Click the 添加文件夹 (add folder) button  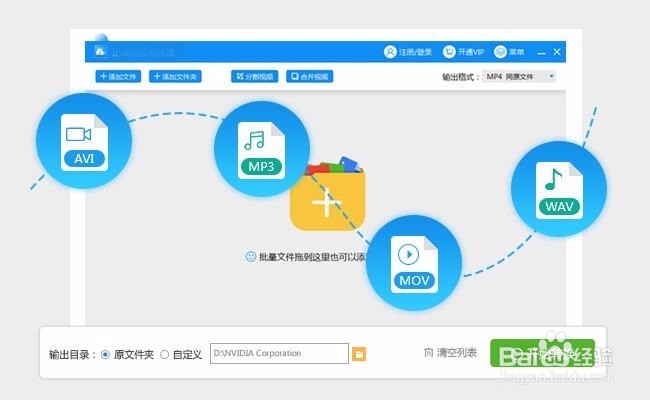(175, 76)
